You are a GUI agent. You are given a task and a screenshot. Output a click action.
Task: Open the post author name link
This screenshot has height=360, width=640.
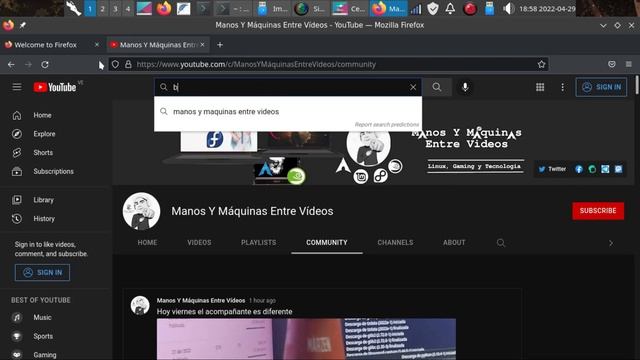[201, 300]
